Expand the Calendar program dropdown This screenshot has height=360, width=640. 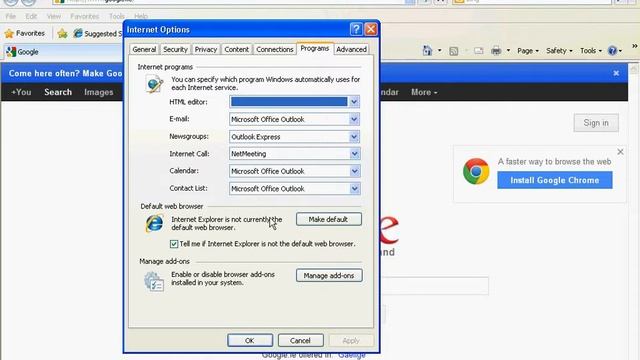(x=354, y=171)
